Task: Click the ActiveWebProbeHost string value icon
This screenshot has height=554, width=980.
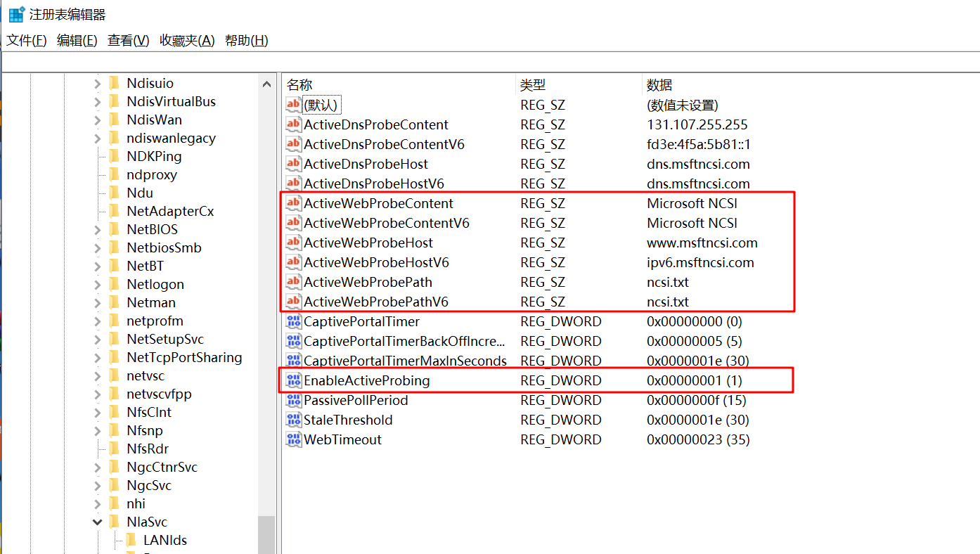Action: [293, 243]
